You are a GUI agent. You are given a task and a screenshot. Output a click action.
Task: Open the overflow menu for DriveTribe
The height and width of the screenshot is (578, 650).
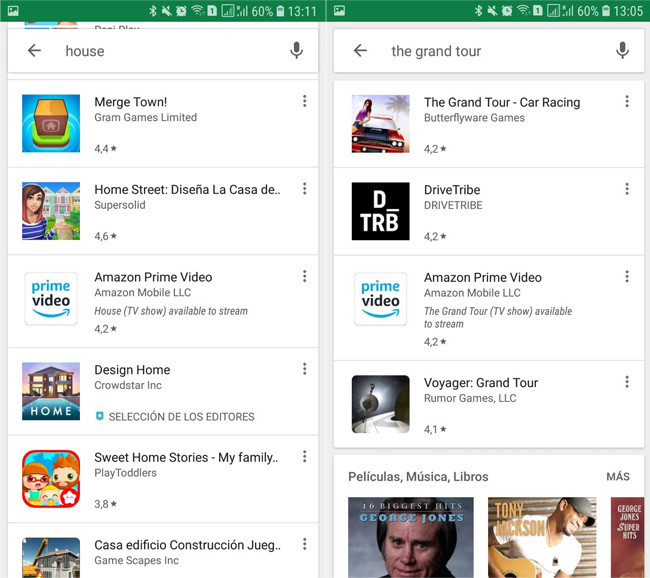point(627,189)
